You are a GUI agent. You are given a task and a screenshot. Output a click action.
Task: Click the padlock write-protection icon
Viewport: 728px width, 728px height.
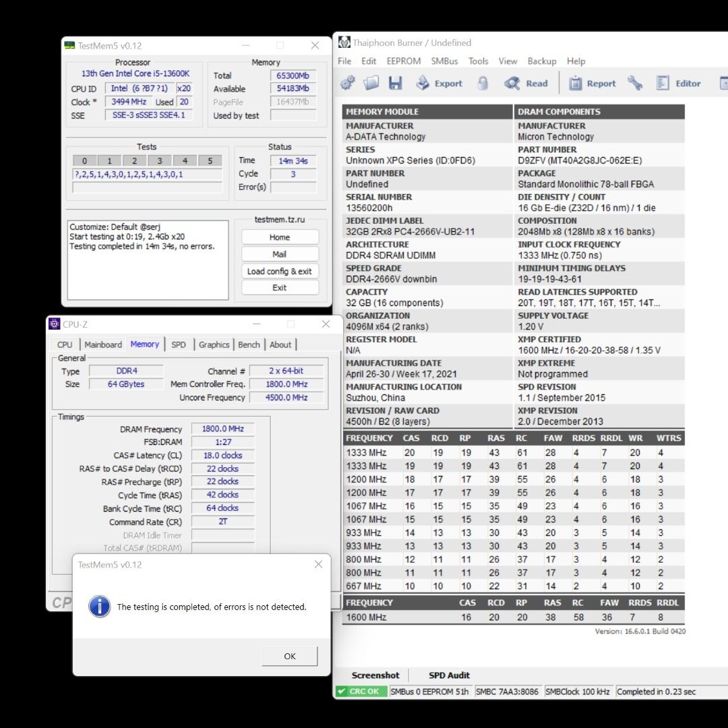click(483, 83)
